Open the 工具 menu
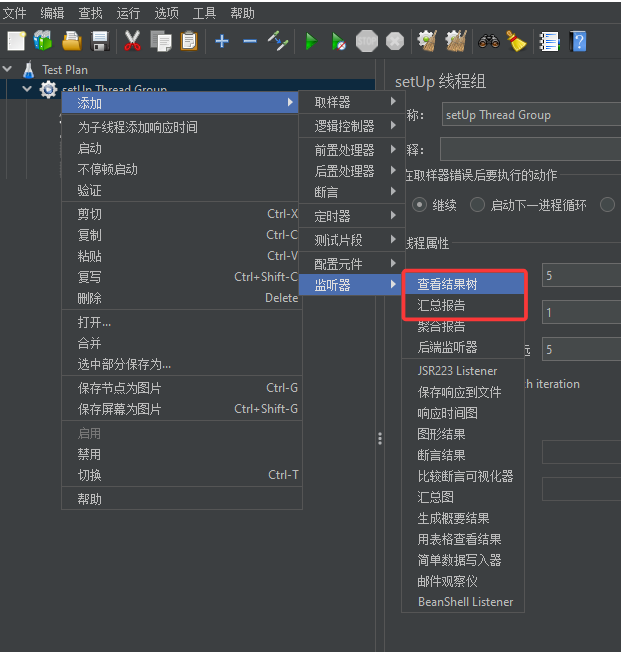This screenshot has height=652, width=621. pos(204,13)
